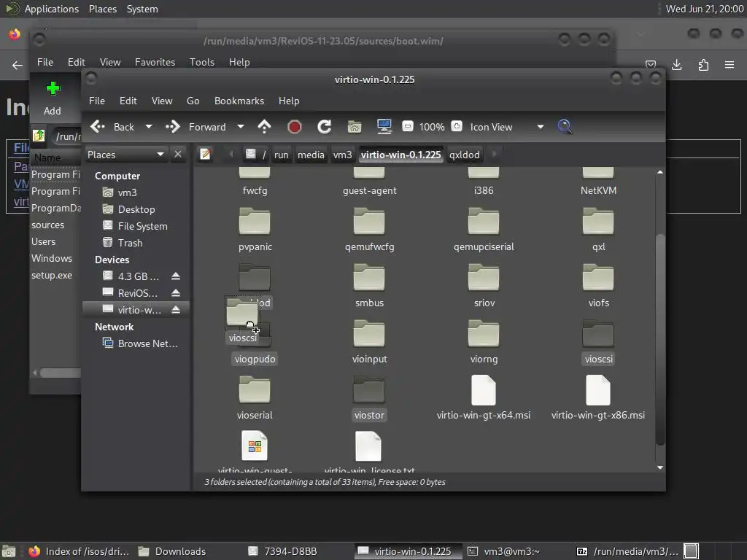This screenshot has height=560, width=747.
Task: Open the Go menu
Action: coord(193,101)
